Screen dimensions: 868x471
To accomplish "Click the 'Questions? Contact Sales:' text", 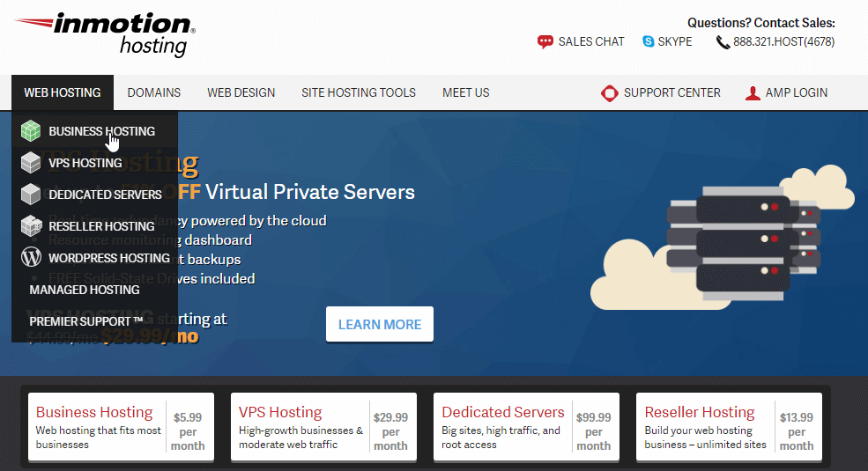I will 761,23.
